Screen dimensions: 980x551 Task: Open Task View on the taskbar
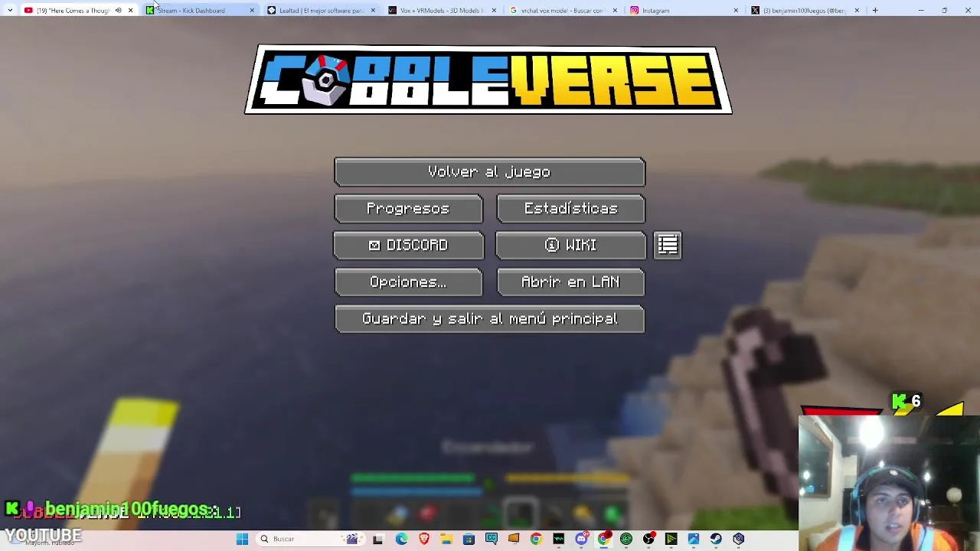pos(377,539)
